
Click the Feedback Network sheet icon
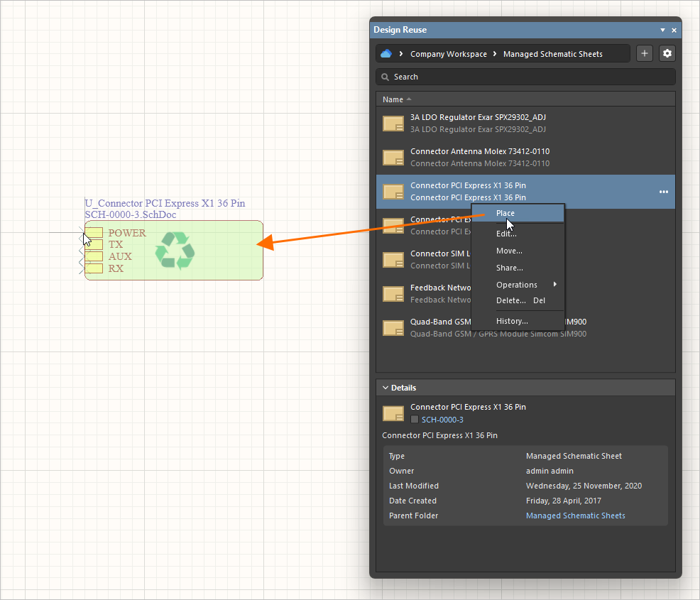pos(393,294)
